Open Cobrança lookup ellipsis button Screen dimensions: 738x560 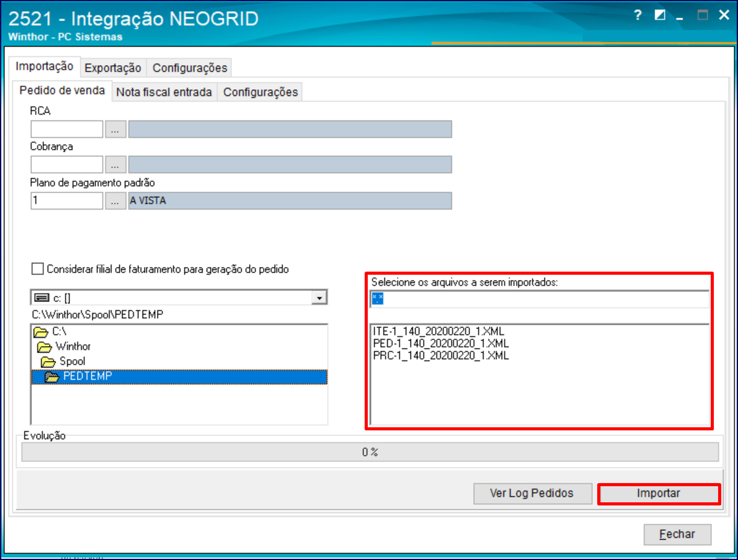tap(115, 165)
